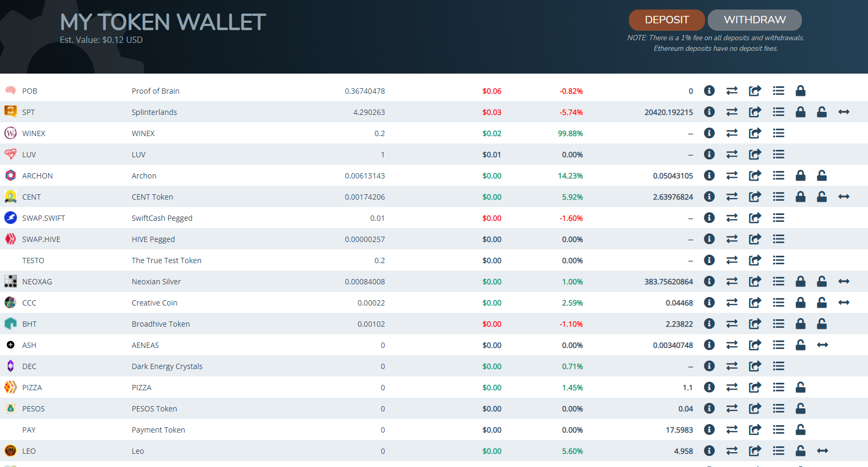Viewport: 868px width, 467px height.
Task: Click stake lock icon for ARCHON
Action: 800,175
